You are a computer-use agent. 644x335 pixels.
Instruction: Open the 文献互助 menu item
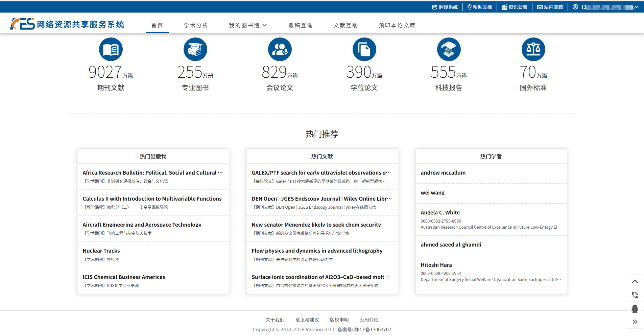(x=345, y=25)
